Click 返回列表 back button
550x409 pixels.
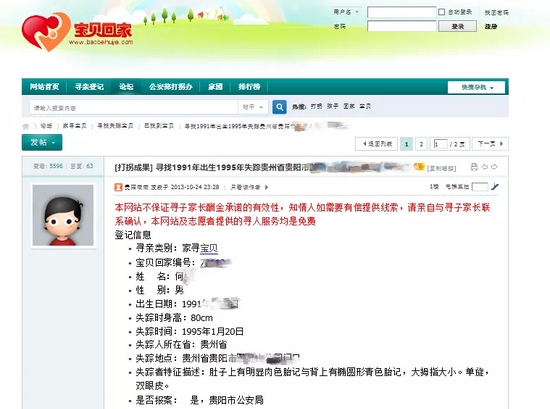point(376,144)
